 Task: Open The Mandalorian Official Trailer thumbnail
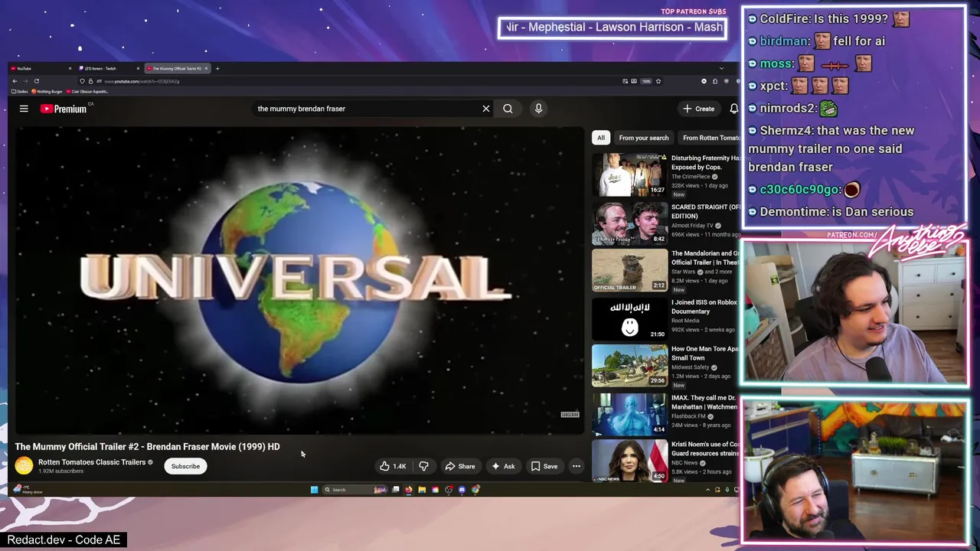click(x=629, y=270)
